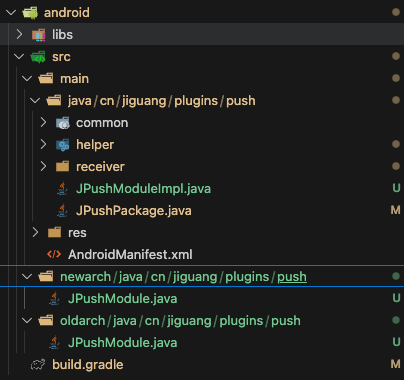
Task: Click the XML icon beside AndroidManifest.xml
Action: (54, 255)
